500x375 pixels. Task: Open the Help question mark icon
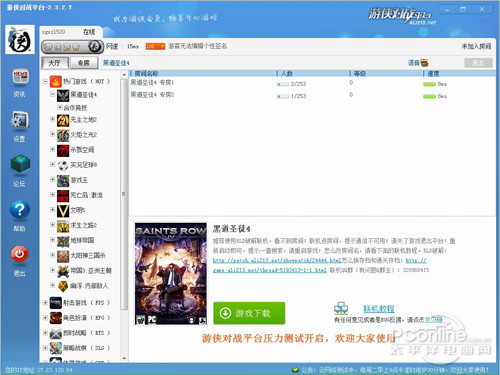20,210
